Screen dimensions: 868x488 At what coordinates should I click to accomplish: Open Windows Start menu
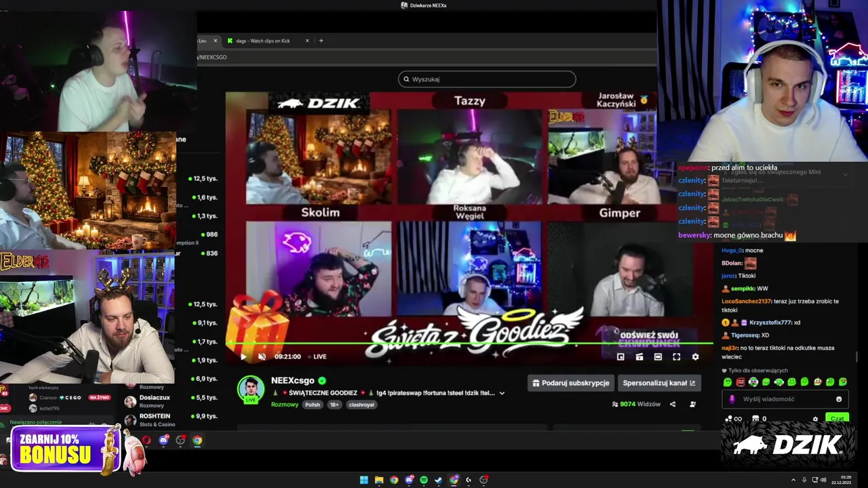point(364,480)
